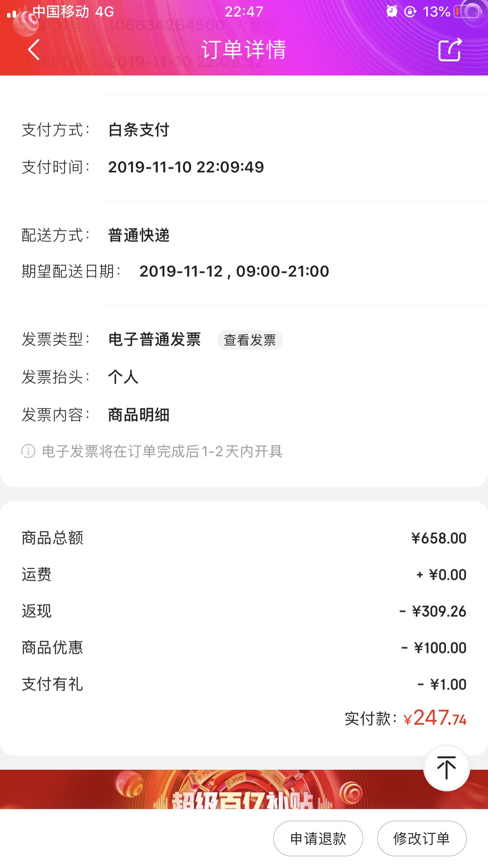This screenshot has width=488, height=868.
Task: Tap the alarm clock status icon
Action: 392,12
